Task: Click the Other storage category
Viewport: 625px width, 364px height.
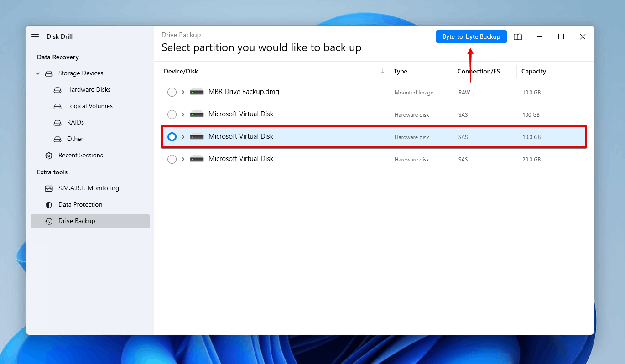Action: (75, 139)
